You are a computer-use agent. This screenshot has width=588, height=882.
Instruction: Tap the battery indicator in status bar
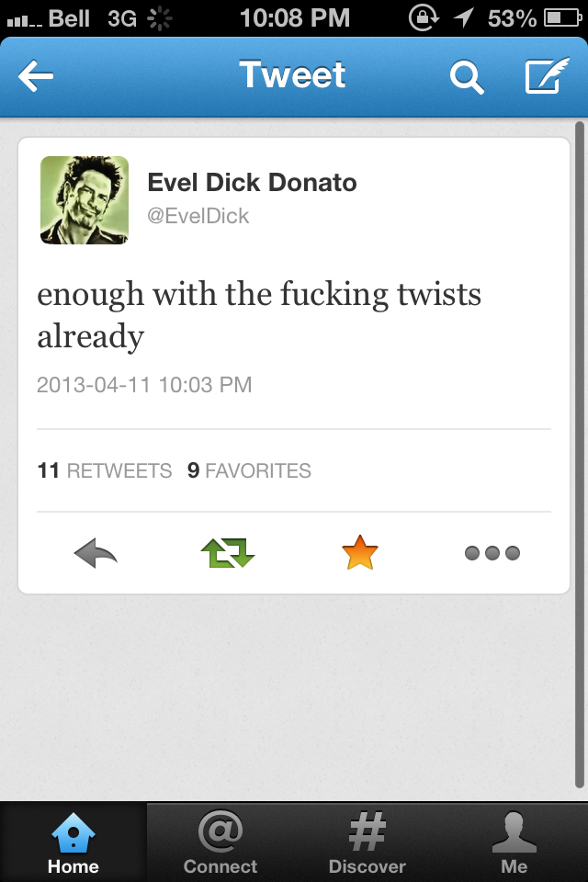[x=562, y=18]
